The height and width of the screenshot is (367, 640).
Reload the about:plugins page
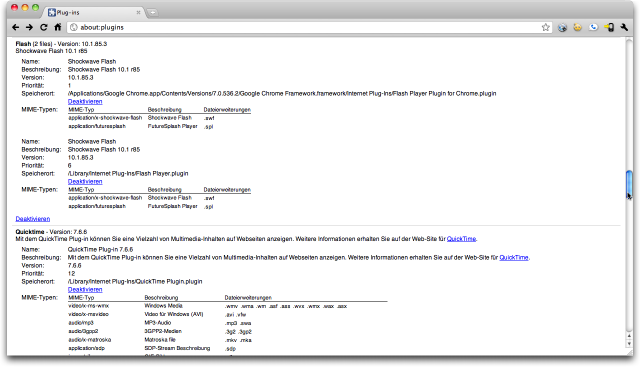click(44, 27)
